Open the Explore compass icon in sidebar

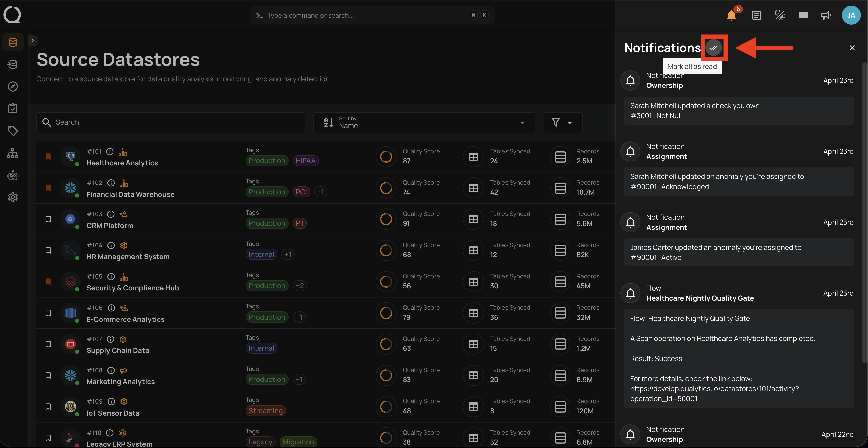coord(13,86)
